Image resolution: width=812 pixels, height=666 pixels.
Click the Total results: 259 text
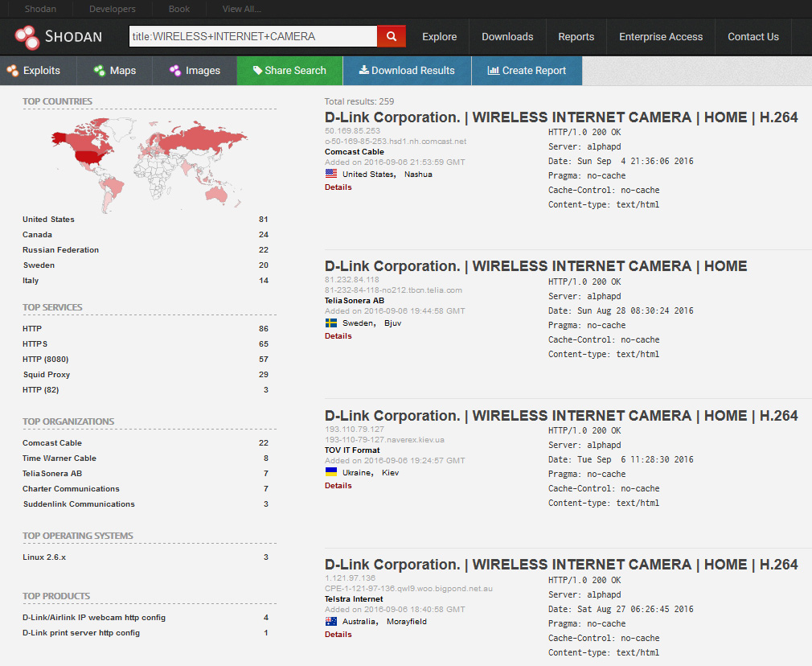pos(359,101)
